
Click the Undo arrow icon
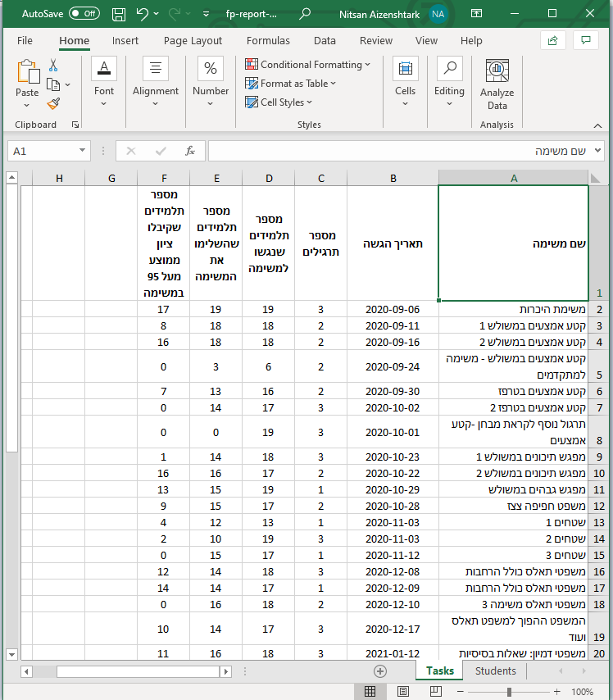click(x=143, y=14)
